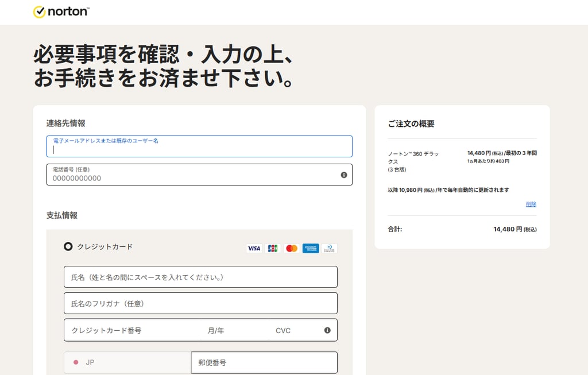Click the 10,980 円 auto-renewal notice text
Screen dimensions: 588x375
[448, 190]
